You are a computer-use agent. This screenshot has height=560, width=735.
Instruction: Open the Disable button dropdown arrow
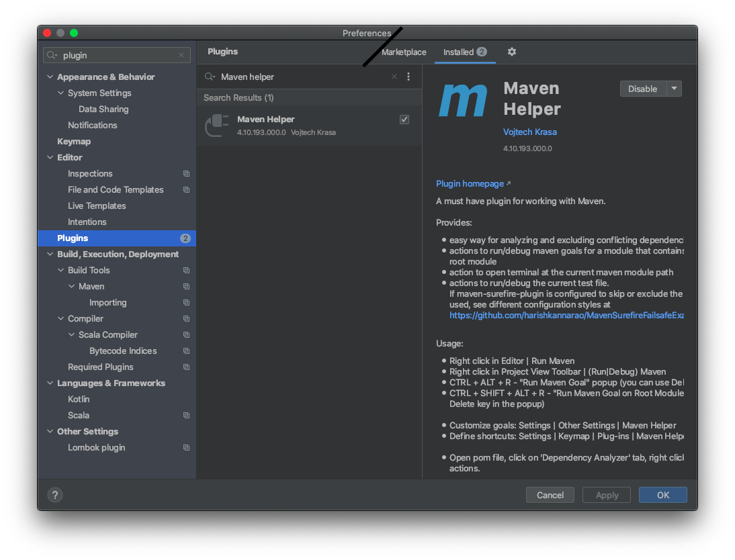click(674, 89)
